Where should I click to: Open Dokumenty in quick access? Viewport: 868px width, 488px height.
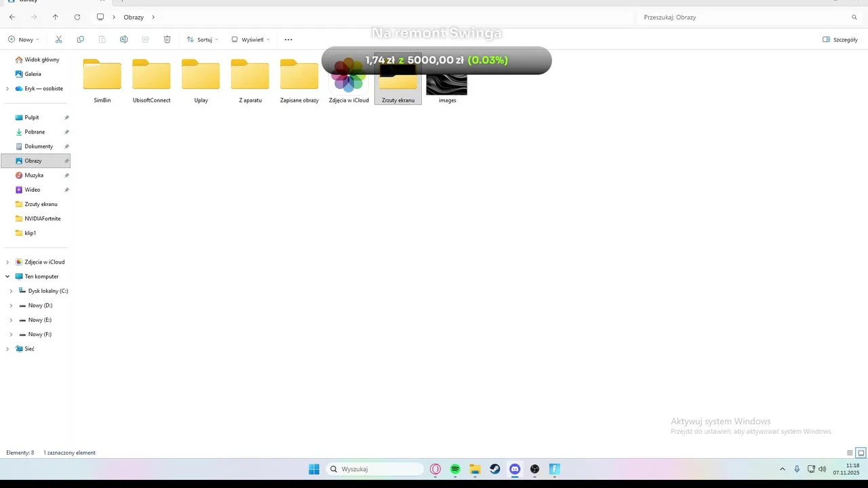pos(35,146)
